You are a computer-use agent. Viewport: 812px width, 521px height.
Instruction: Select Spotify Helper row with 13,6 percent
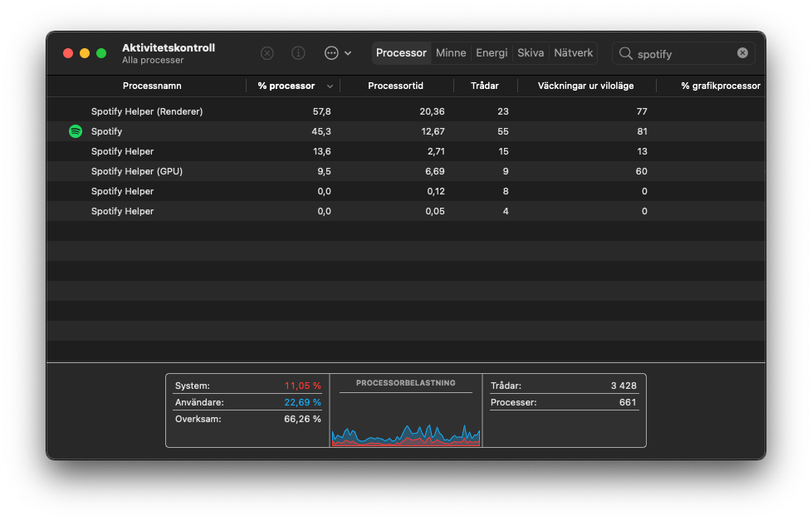pos(406,151)
